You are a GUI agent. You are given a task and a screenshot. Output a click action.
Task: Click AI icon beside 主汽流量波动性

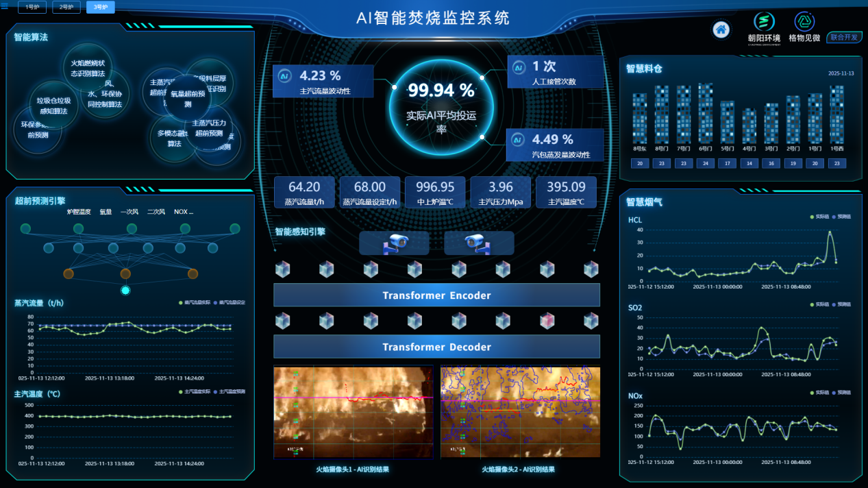[x=285, y=76]
